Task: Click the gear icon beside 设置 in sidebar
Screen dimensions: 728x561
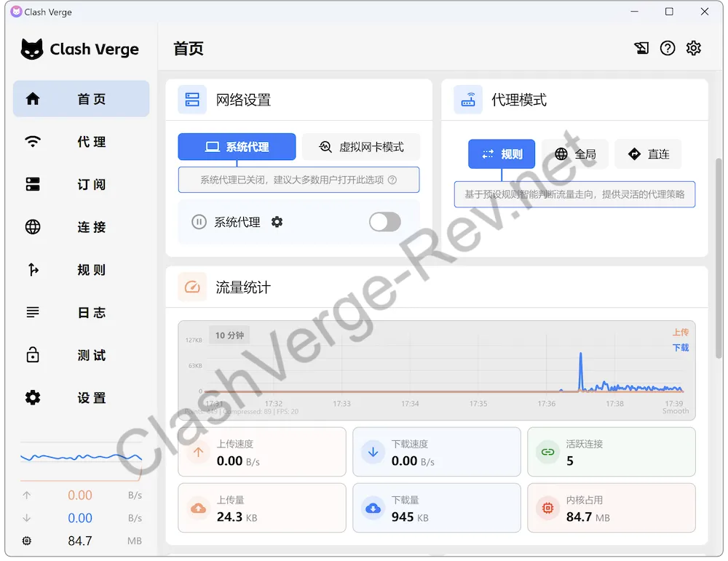Action: (33, 398)
